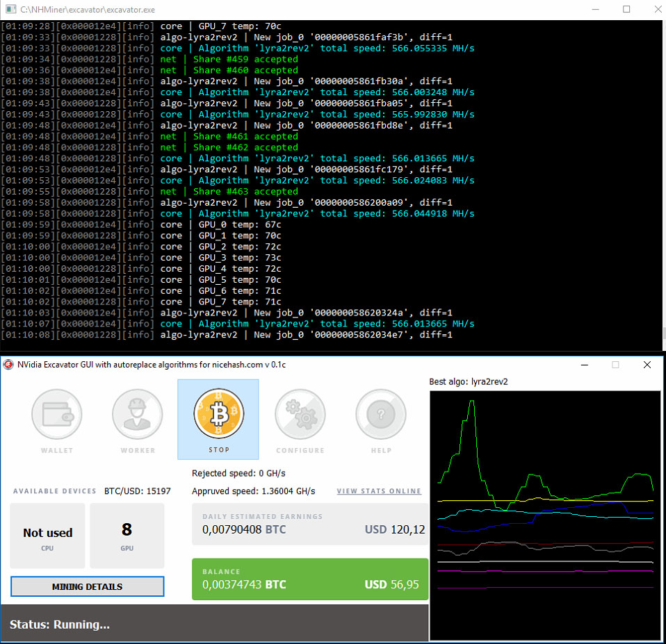Open the Help question mark icon
This screenshot has width=666, height=644.
380,414
